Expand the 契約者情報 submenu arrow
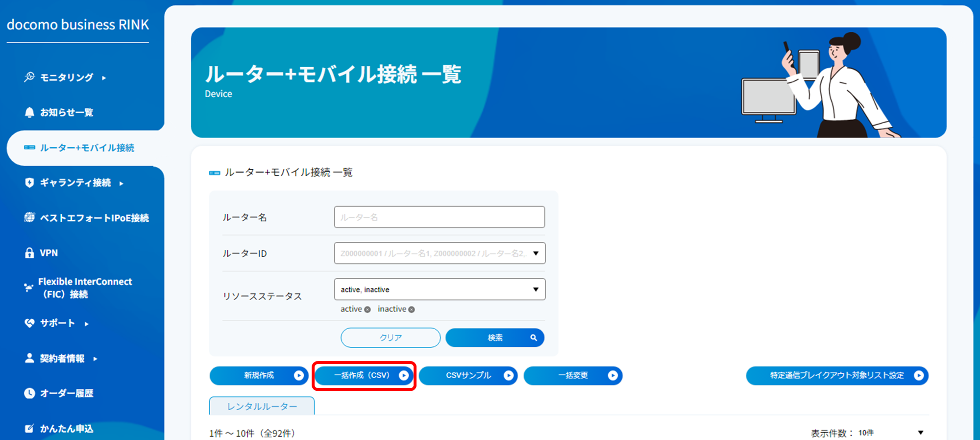The height and width of the screenshot is (440, 980). pyautogui.click(x=95, y=359)
